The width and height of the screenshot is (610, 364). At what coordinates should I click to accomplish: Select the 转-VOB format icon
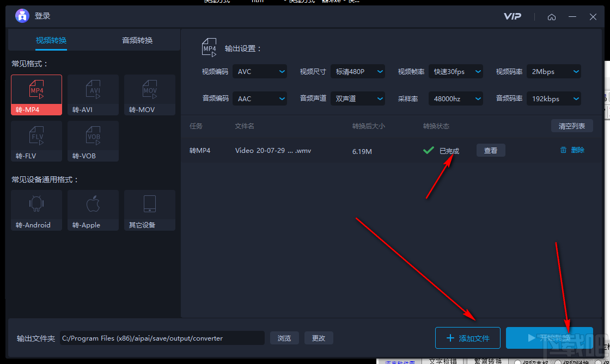(x=93, y=141)
